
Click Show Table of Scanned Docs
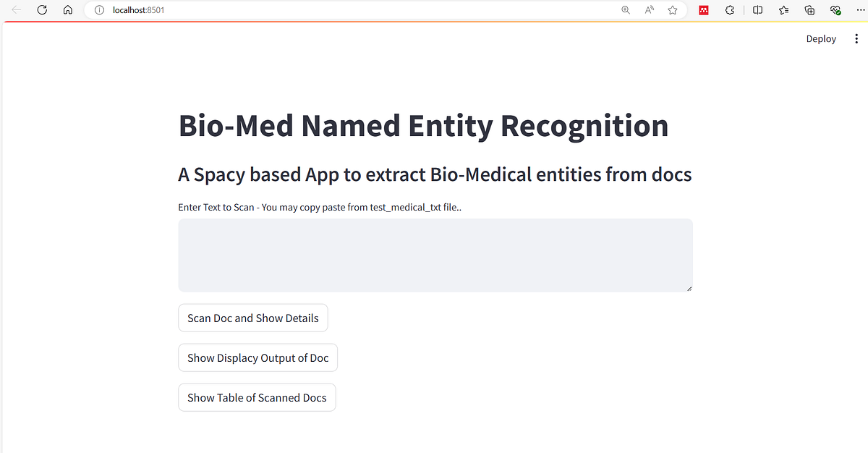[x=257, y=397]
